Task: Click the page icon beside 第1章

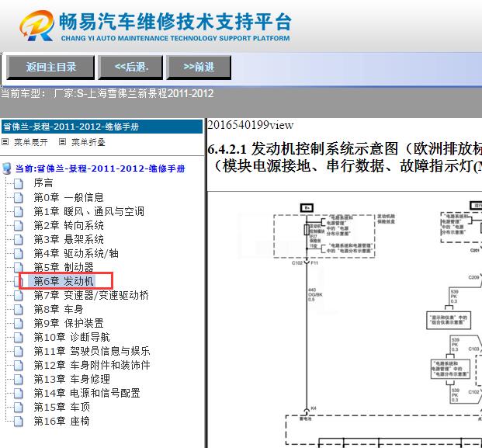Action: (19, 212)
